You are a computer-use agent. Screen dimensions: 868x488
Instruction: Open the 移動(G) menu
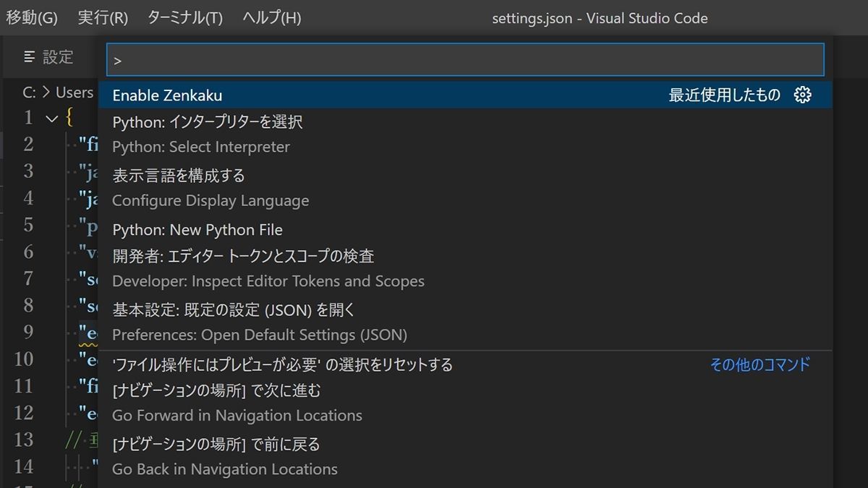tap(32, 18)
